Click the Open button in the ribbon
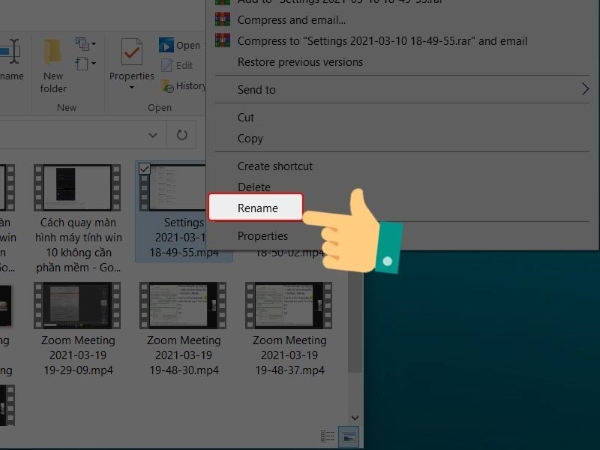Image resolution: width=600 pixels, height=450 pixels. pos(180,45)
